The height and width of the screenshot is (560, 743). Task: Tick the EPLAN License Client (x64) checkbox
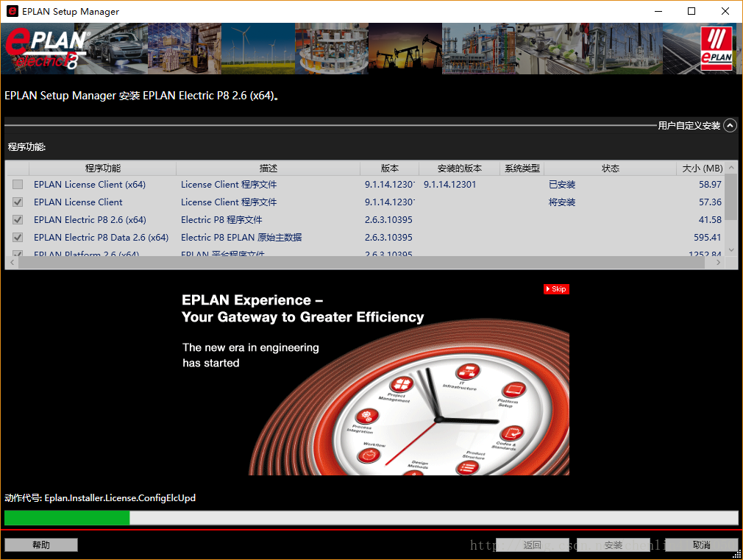point(18,185)
